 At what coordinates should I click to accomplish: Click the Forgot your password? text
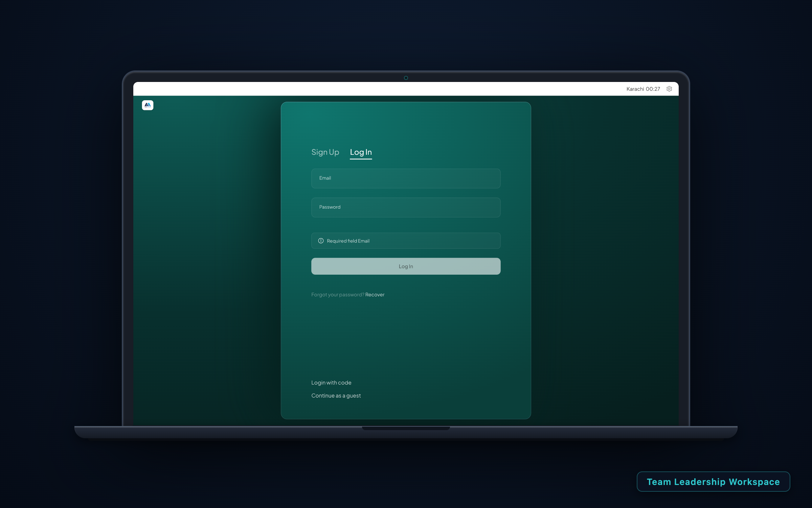pos(338,295)
